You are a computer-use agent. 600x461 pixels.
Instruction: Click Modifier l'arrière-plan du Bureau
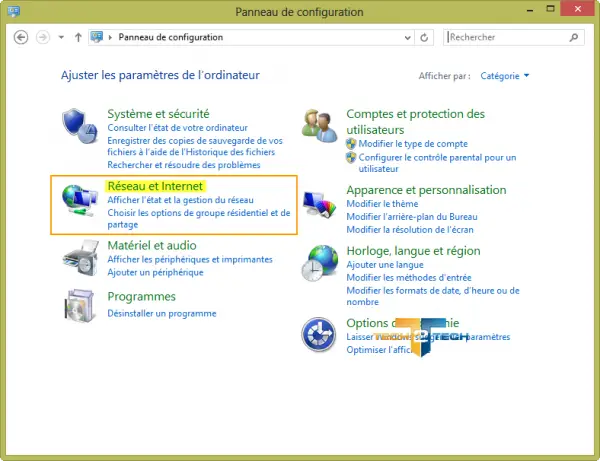412,217
